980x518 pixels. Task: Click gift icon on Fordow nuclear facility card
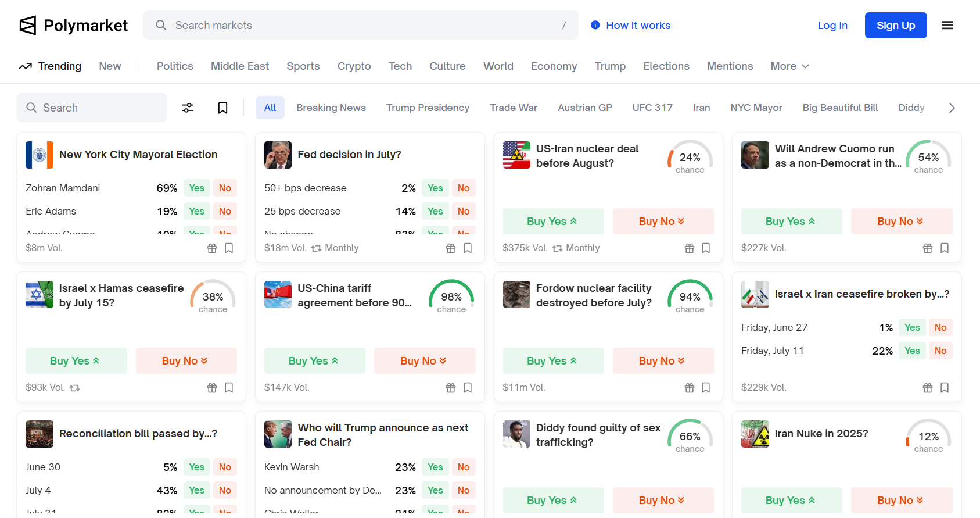point(690,388)
